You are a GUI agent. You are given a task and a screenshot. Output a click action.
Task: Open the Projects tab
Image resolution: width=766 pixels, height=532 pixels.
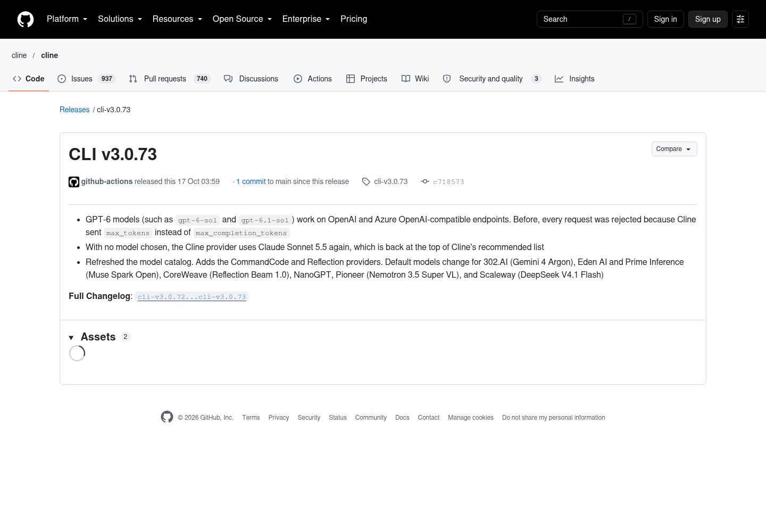(x=367, y=79)
